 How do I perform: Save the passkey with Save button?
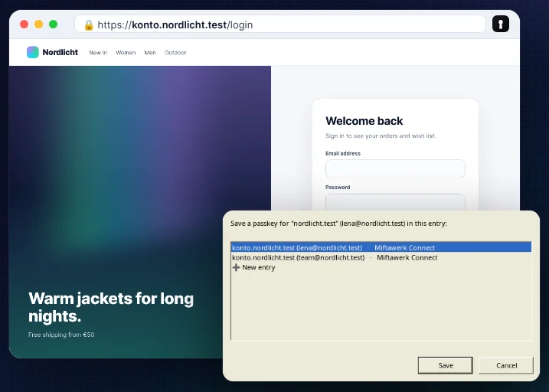(x=446, y=365)
